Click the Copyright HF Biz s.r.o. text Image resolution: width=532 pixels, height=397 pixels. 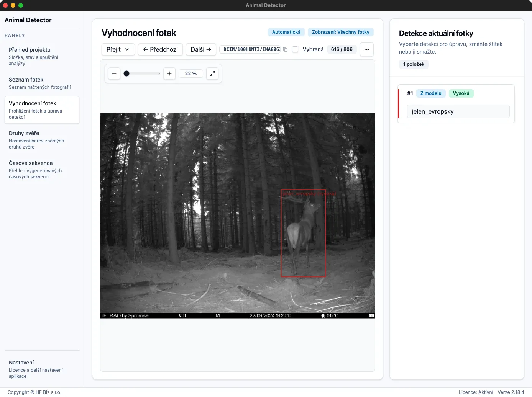tap(34, 392)
